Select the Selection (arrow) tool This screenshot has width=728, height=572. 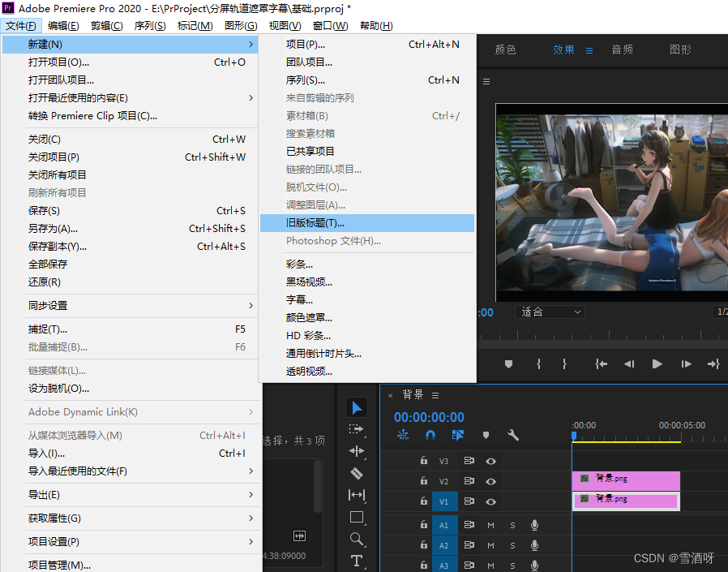[357, 407]
